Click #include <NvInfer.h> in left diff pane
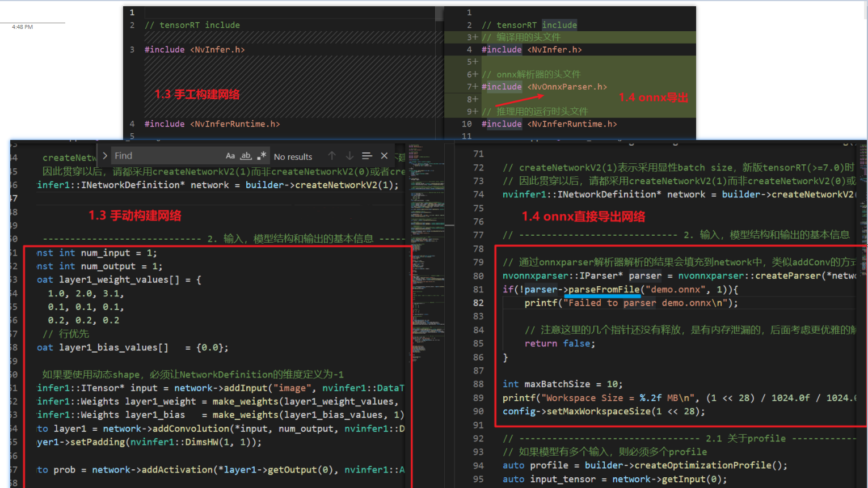 195,50
